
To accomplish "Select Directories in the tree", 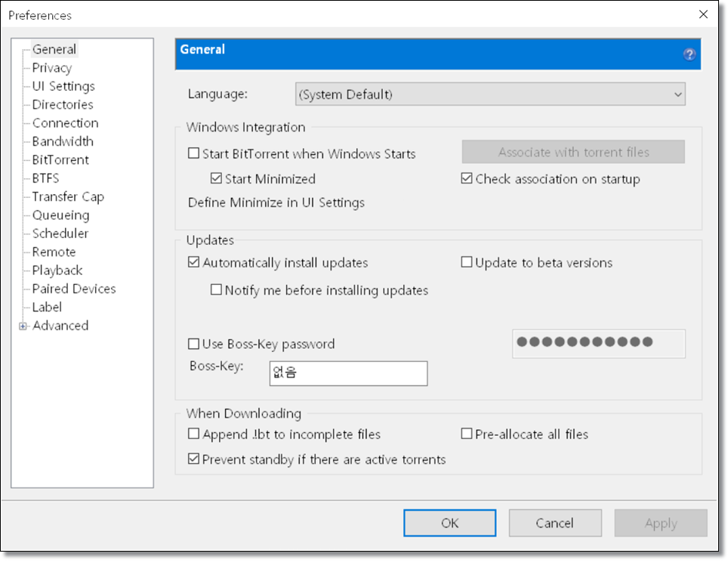I will tap(63, 104).
